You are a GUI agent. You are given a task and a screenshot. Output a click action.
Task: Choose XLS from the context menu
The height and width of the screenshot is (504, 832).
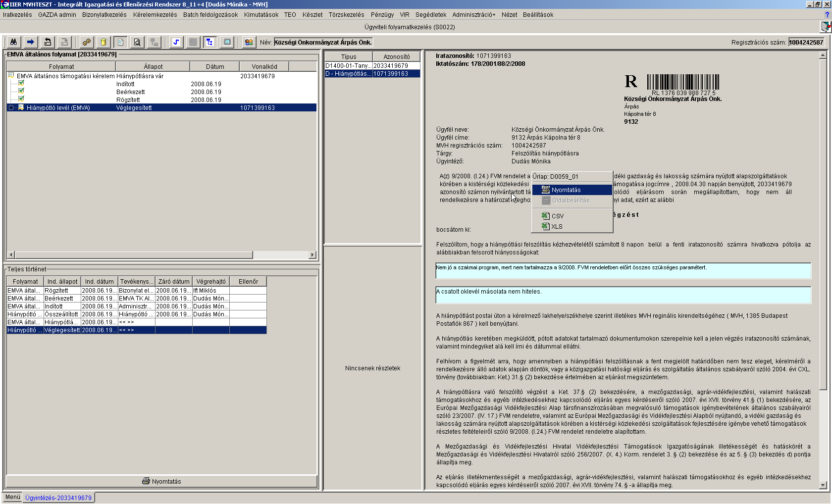(572, 226)
